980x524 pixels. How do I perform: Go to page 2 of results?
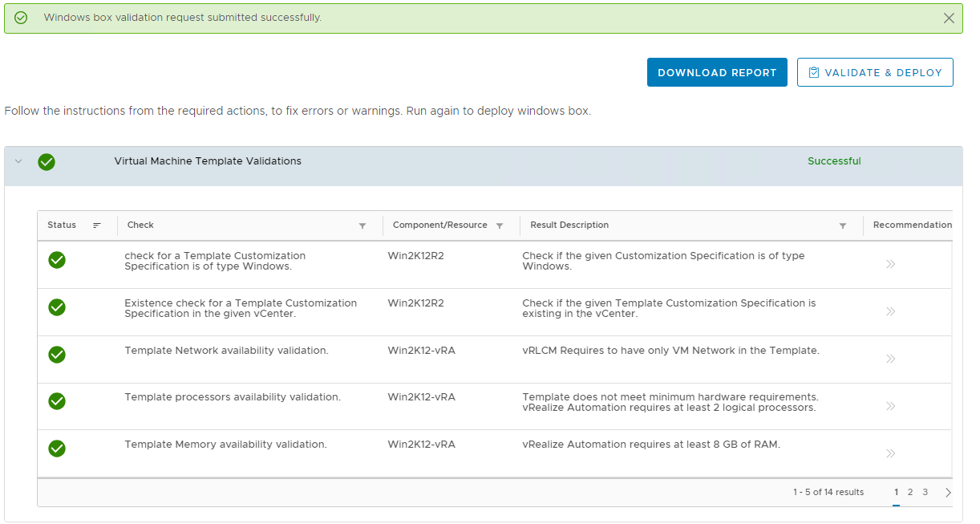[x=910, y=492]
